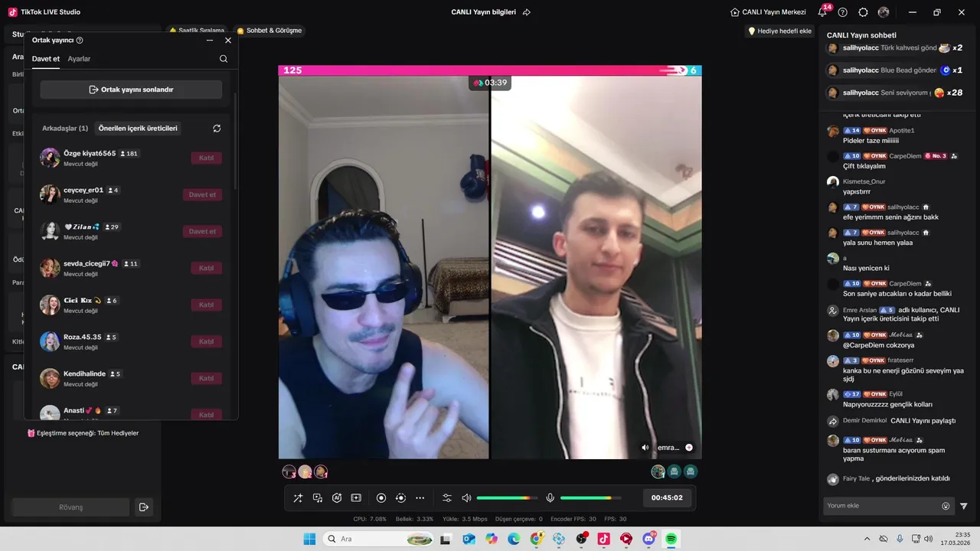Viewport: 980px width, 551px height.
Task: Show hidden system tray icons chevron
Action: point(867,539)
